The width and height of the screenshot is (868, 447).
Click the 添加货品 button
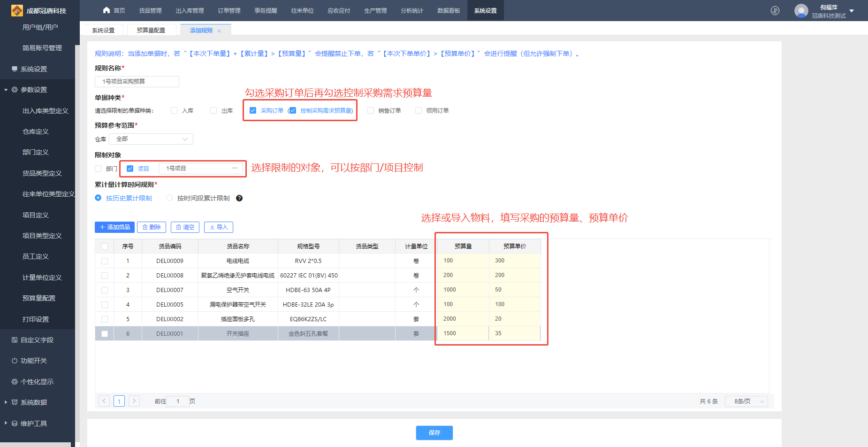click(x=115, y=227)
